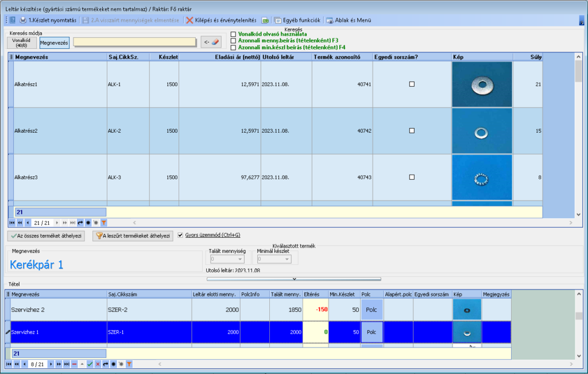Click refresh arrow in upper grid navigator
588x374 pixels.
click(80, 223)
